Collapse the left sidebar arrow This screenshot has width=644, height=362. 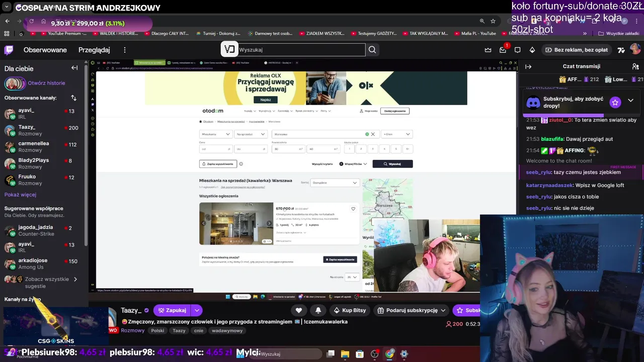click(74, 68)
